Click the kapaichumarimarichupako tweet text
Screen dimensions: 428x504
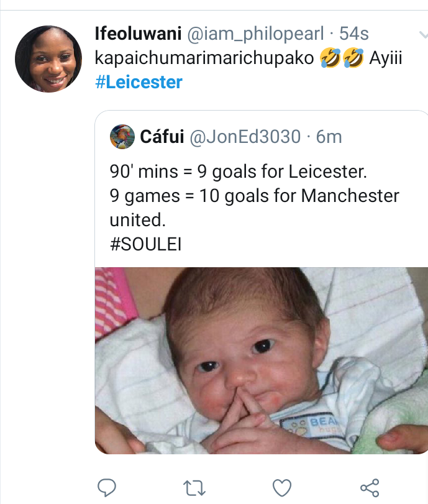click(x=205, y=58)
